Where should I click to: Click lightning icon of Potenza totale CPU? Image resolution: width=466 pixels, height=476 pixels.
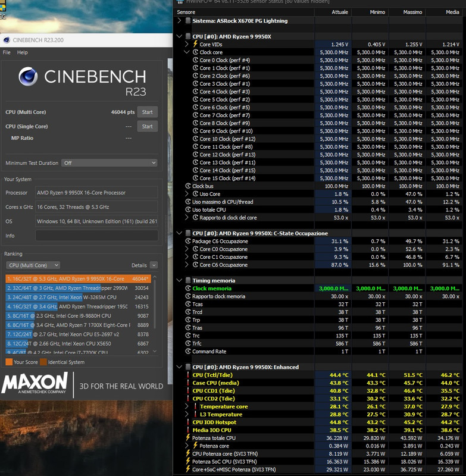(188, 437)
